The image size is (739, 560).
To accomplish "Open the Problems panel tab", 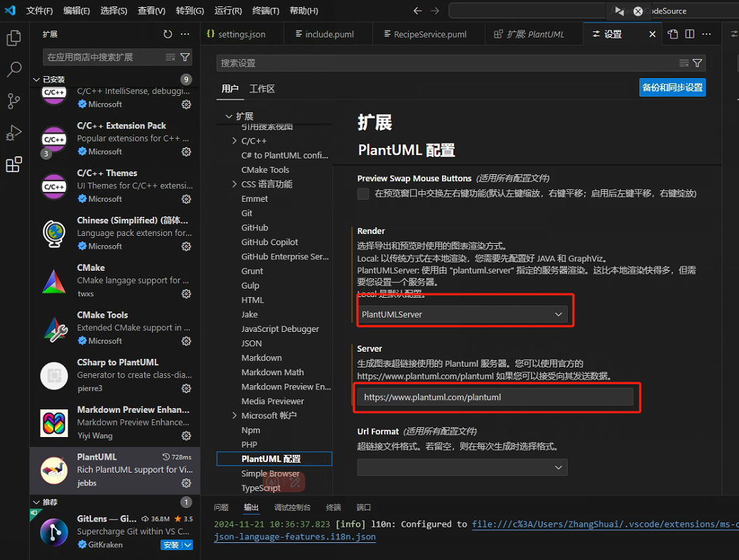I will click(x=221, y=507).
